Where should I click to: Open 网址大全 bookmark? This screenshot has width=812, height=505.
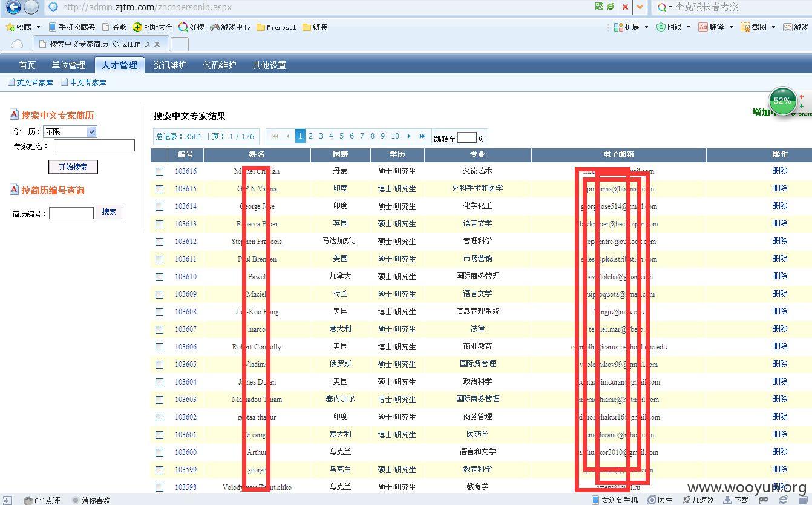[152, 27]
